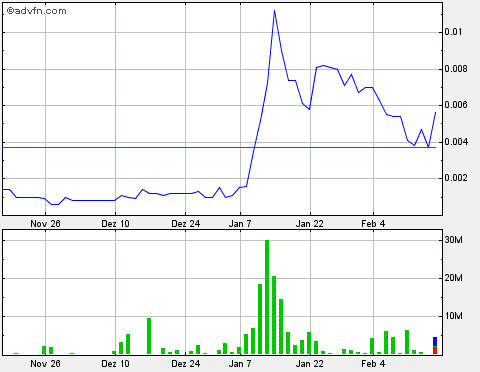480x372 pixels.
Task: Select Dez 10 label under price chart
Action: (x=115, y=224)
